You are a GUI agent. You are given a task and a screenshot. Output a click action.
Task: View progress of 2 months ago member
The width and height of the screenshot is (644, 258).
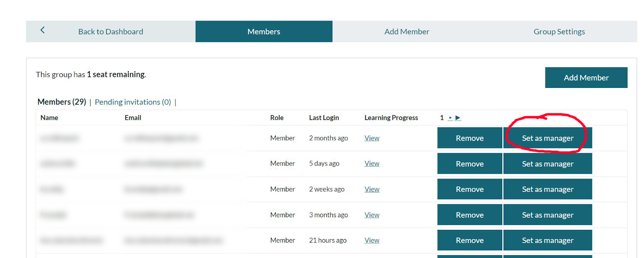[372, 138]
